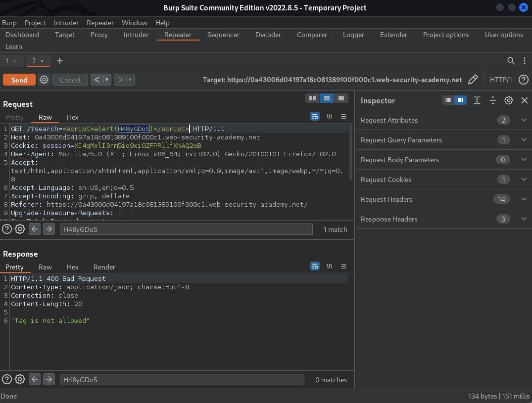Open Request search settings gear
Viewport: 532px width, 403px height.
click(20, 229)
